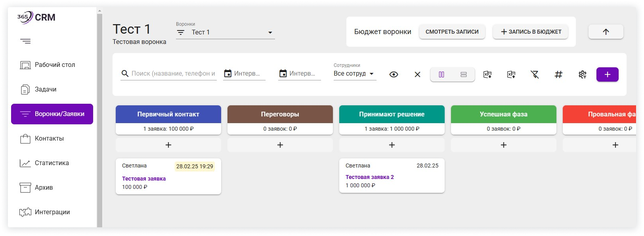Image resolution: width=644 pixels, height=236 pixels.
Task: Toggle visibility with the eye icon
Action: coord(394,74)
